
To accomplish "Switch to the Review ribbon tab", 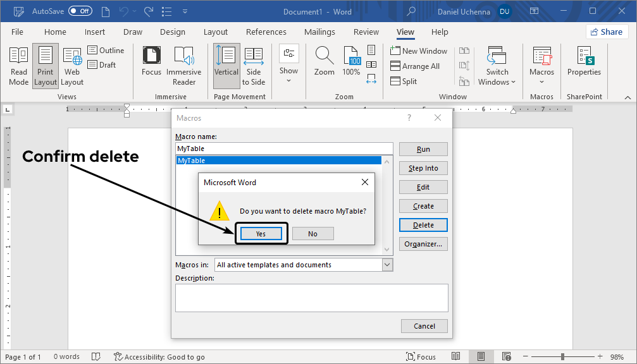I will (366, 32).
